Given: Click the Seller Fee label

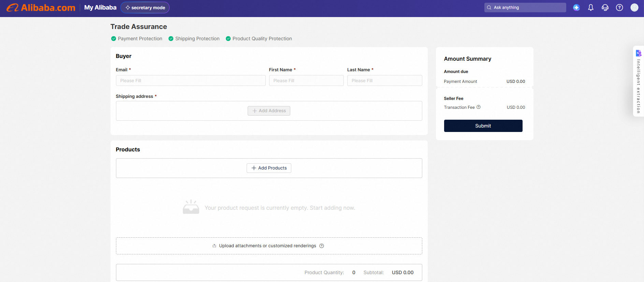Looking at the screenshot, I should click(454, 99).
